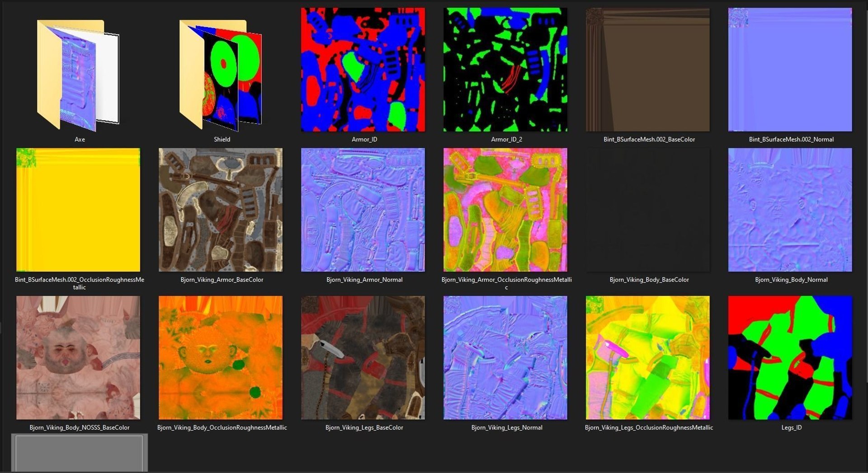Click 'Bjorn_Viking_Armor_Normal' file name
The height and width of the screenshot is (473, 868).
364,280
